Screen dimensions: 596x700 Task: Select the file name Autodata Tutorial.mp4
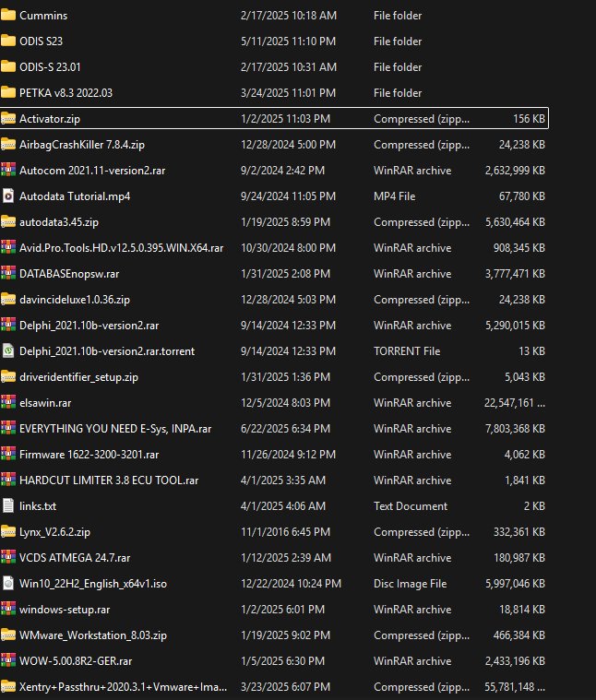pyautogui.click(x=75, y=196)
